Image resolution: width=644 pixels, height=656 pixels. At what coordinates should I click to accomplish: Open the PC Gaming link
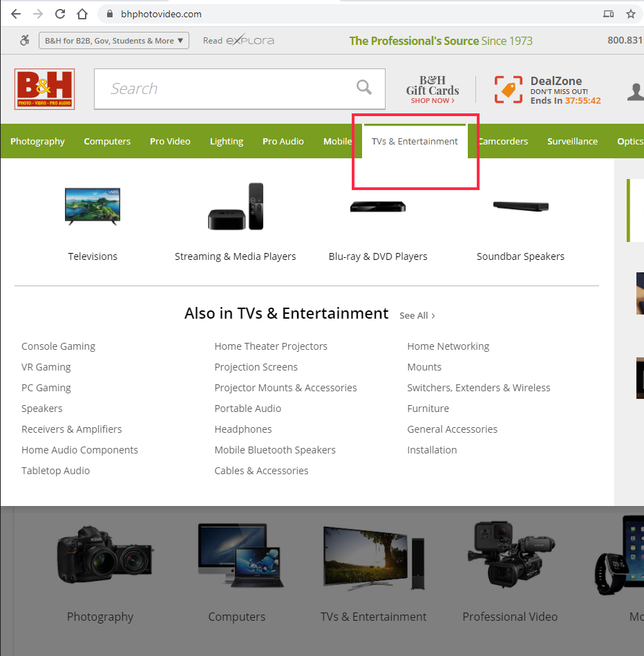(x=46, y=388)
